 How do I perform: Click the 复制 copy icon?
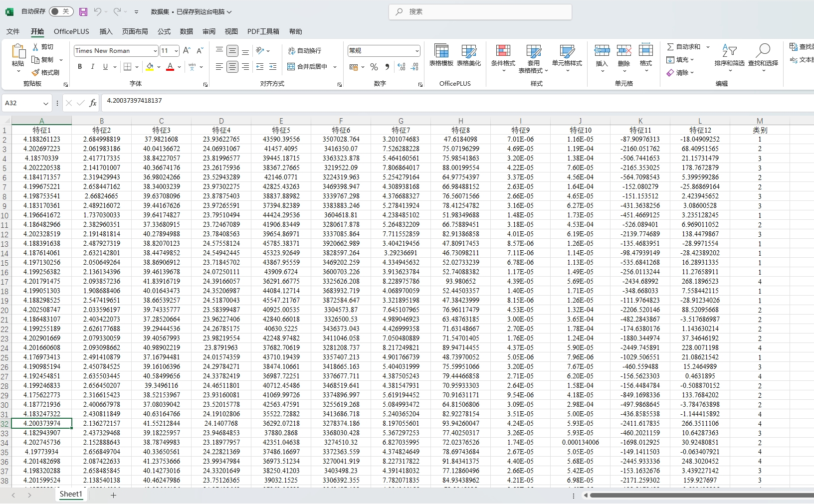point(35,59)
